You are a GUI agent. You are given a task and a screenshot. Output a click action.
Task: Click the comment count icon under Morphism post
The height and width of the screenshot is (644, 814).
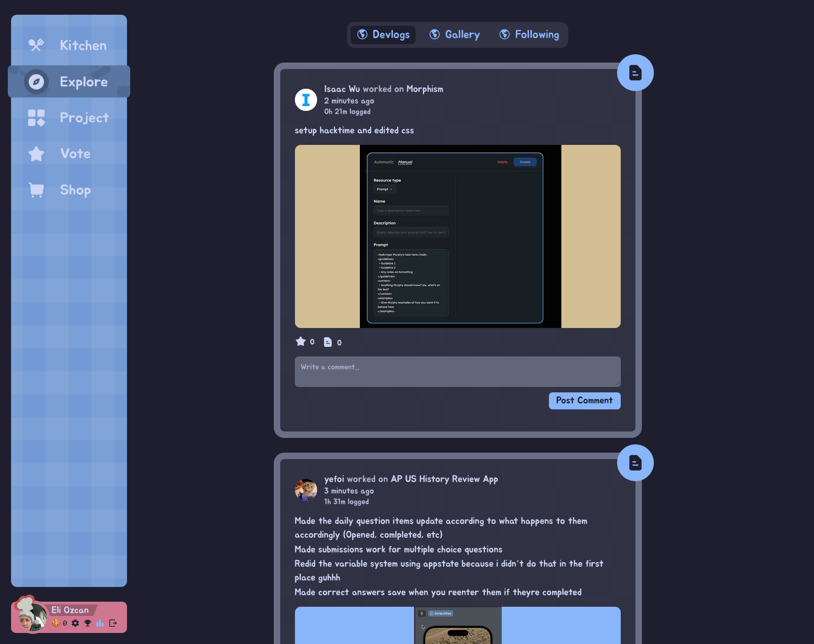[328, 342]
